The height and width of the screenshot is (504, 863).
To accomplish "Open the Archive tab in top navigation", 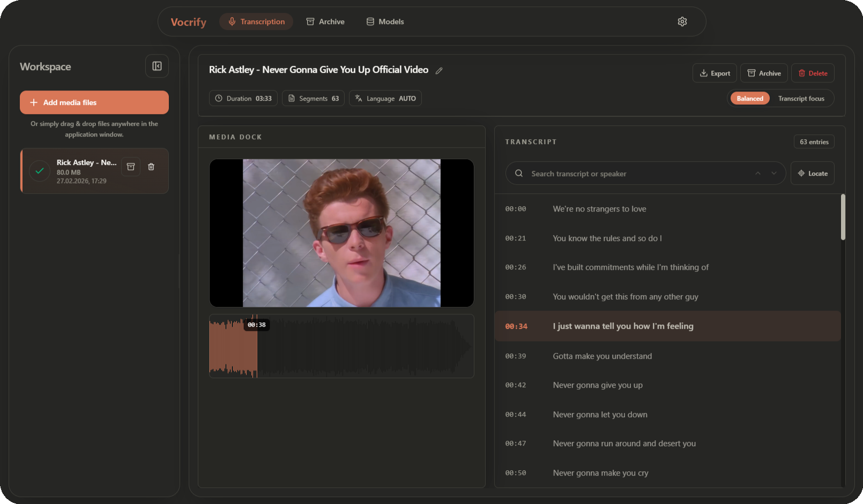I will pos(325,22).
